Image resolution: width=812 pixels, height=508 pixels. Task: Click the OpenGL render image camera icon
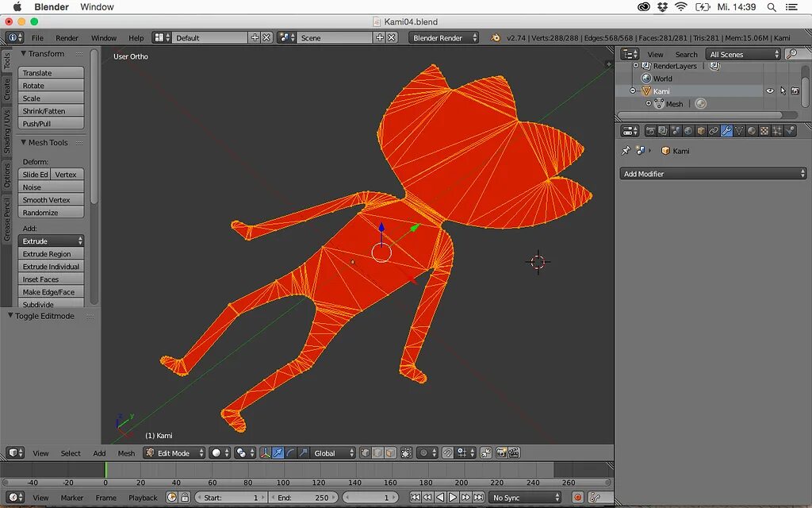[501, 453]
